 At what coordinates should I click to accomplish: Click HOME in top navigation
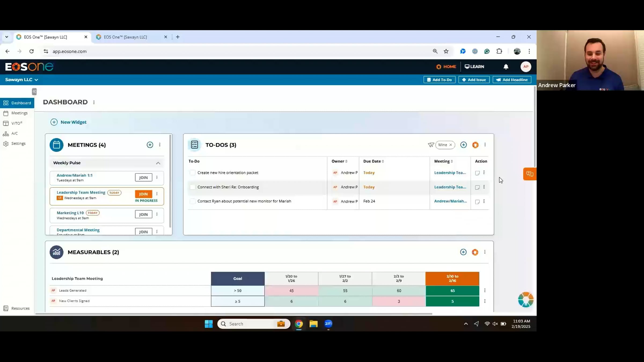pos(446,67)
